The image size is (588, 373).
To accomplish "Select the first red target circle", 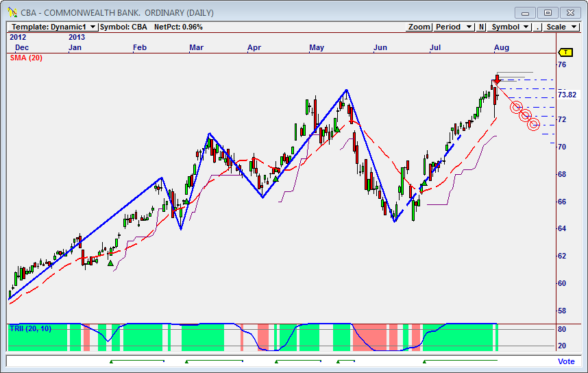I will (516, 107).
